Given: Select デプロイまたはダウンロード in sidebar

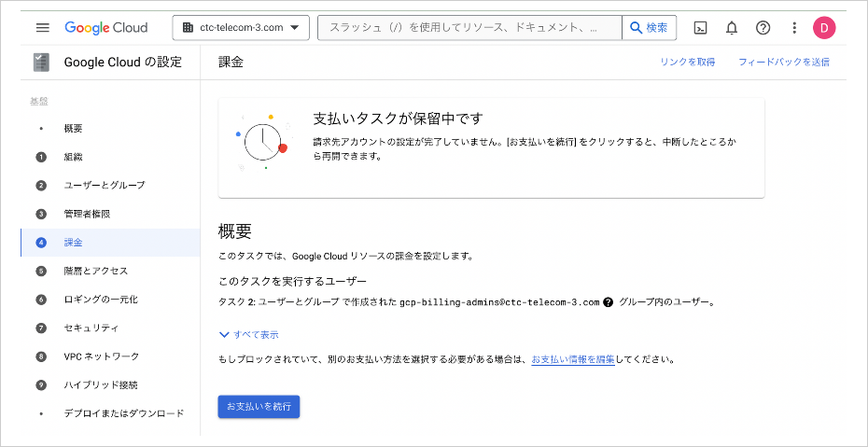Looking at the screenshot, I should (x=111, y=413).
